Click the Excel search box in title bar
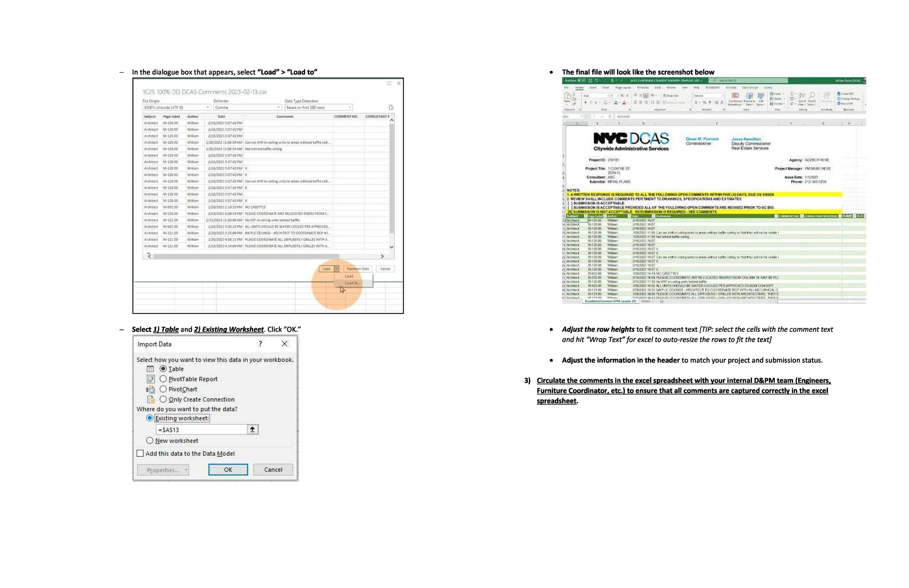Screen dimensions: 909x588 pyautogui.click(x=748, y=81)
